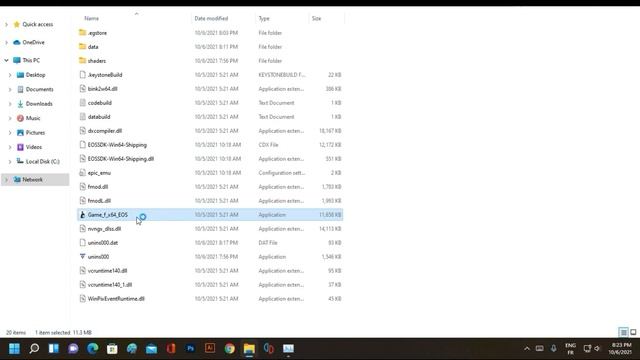The image size is (640, 360).
Task: Sort by Name column header
Action: 91,18
